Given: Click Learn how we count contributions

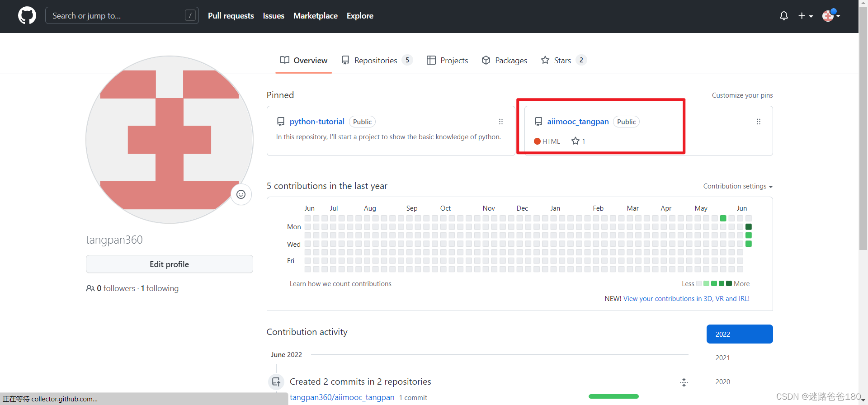Looking at the screenshot, I should point(340,284).
